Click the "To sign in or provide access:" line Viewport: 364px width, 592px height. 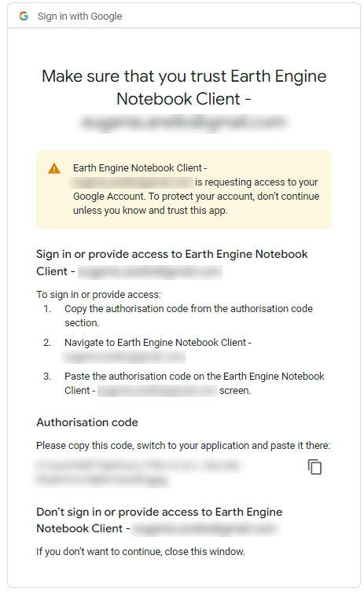point(98,295)
